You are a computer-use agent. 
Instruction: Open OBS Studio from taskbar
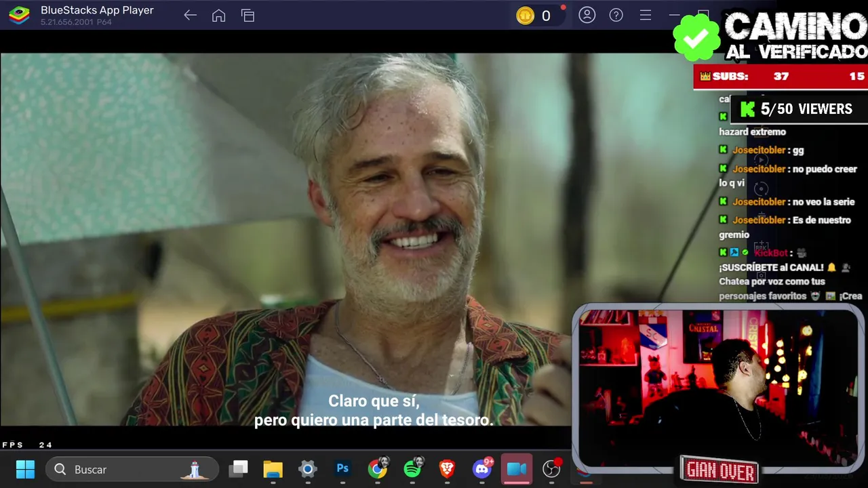[x=552, y=468]
